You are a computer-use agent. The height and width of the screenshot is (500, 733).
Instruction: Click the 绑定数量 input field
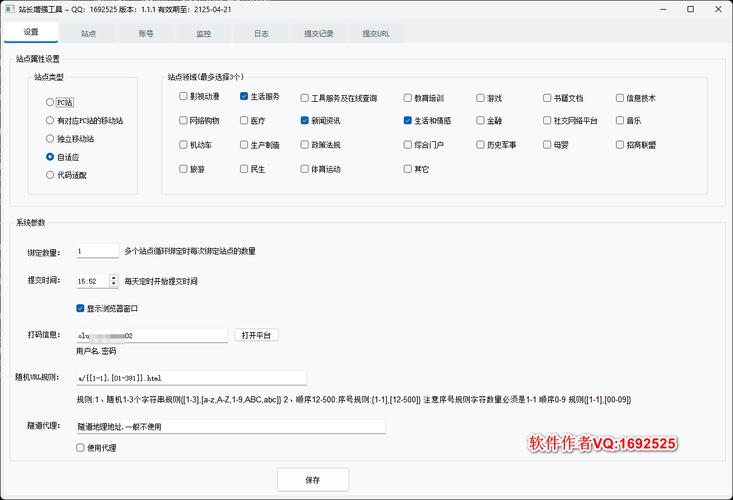(96, 251)
